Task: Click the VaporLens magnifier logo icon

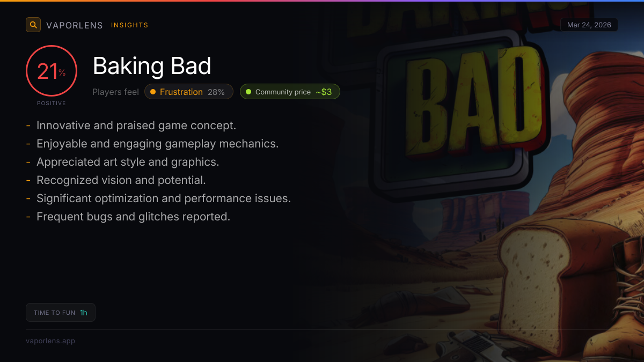Action: [33, 25]
